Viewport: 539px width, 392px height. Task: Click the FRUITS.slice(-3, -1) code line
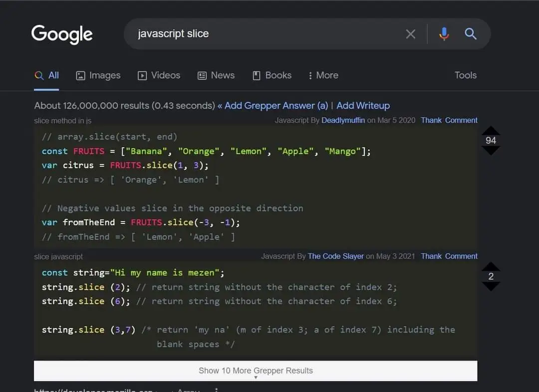pyautogui.click(x=141, y=222)
